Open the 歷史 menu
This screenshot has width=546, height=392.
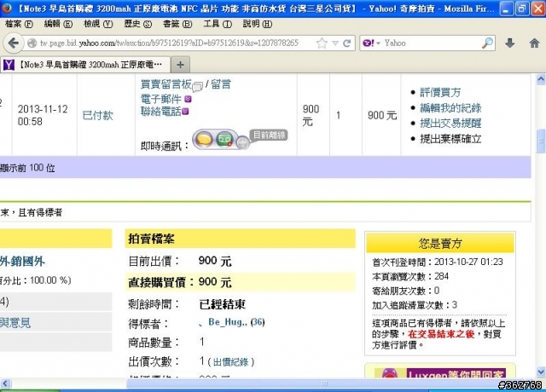(138, 24)
